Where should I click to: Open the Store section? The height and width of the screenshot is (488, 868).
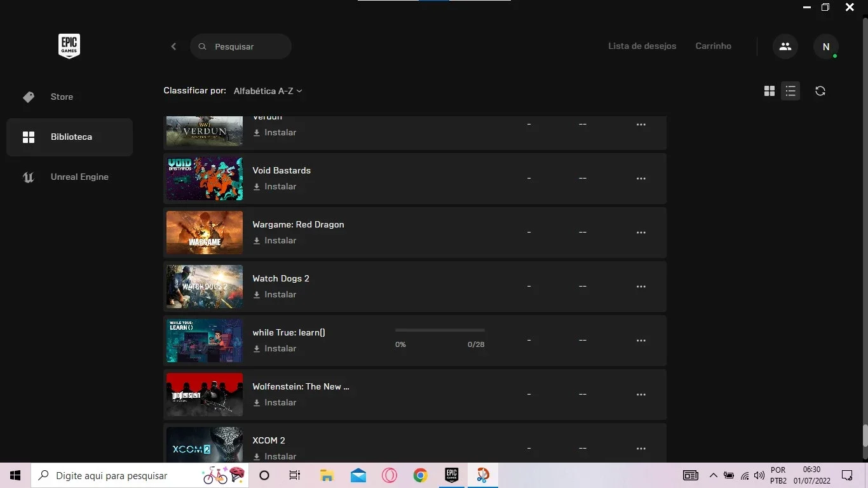pos(69,97)
